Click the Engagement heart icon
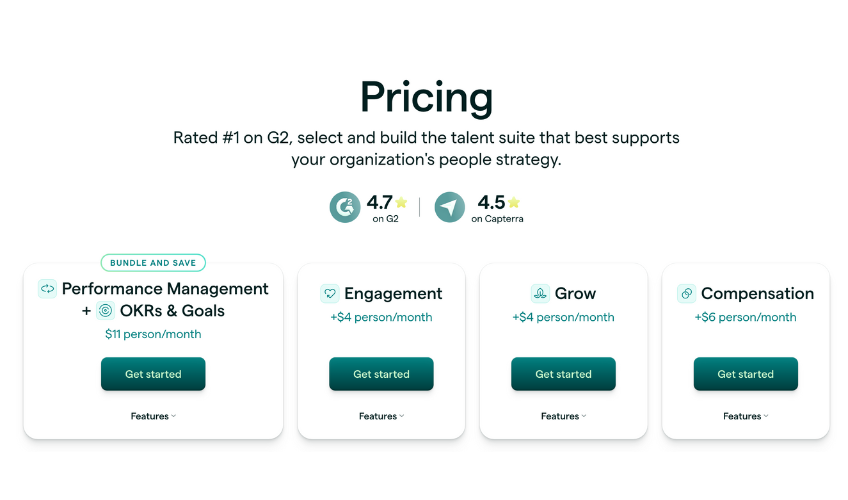Viewport: 848px width, 500px height. coord(330,294)
